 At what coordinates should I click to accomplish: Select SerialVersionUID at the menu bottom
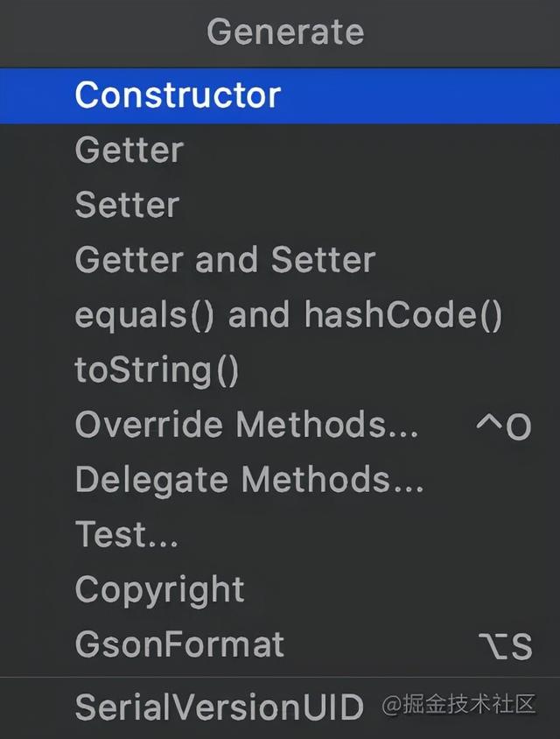click(x=219, y=706)
